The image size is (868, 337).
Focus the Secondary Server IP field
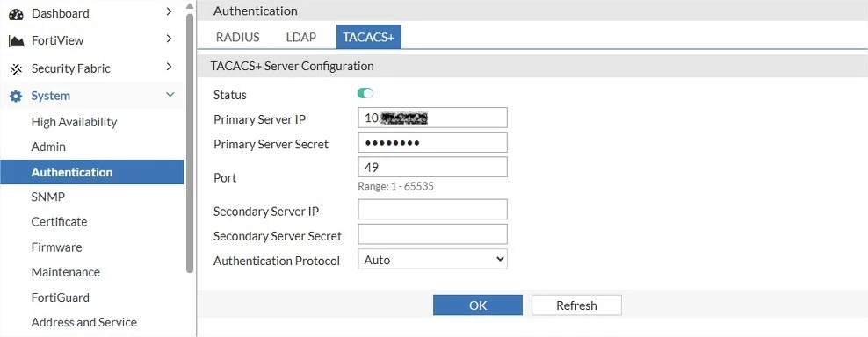(433, 209)
